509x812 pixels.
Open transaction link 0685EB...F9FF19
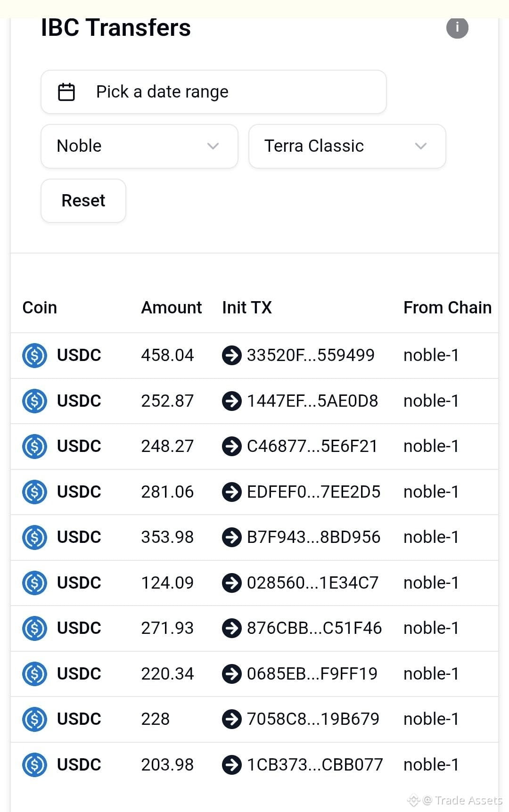(x=312, y=674)
